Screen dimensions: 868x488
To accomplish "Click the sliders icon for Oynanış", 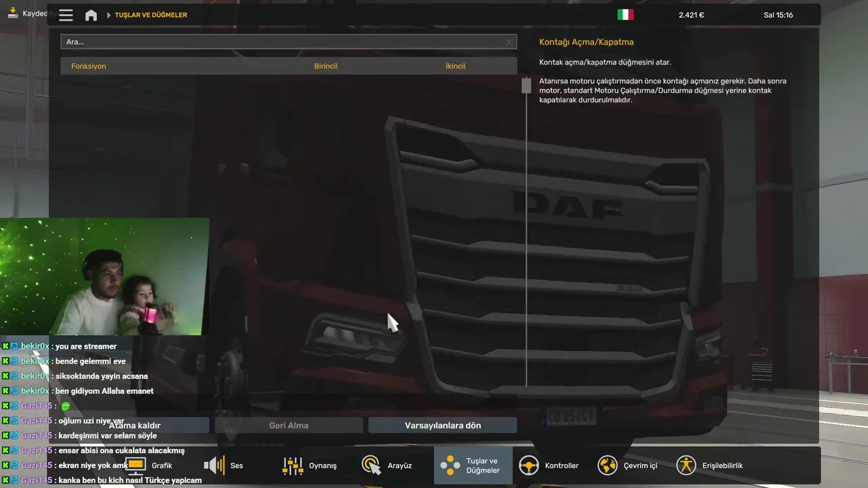I will pyautogui.click(x=293, y=466).
